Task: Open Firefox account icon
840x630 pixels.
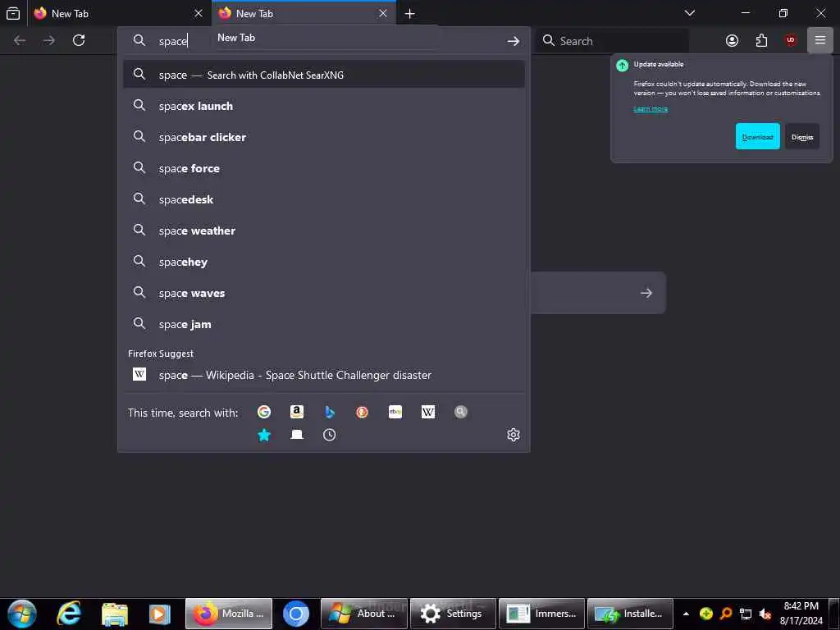Action: [x=732, y=41]
